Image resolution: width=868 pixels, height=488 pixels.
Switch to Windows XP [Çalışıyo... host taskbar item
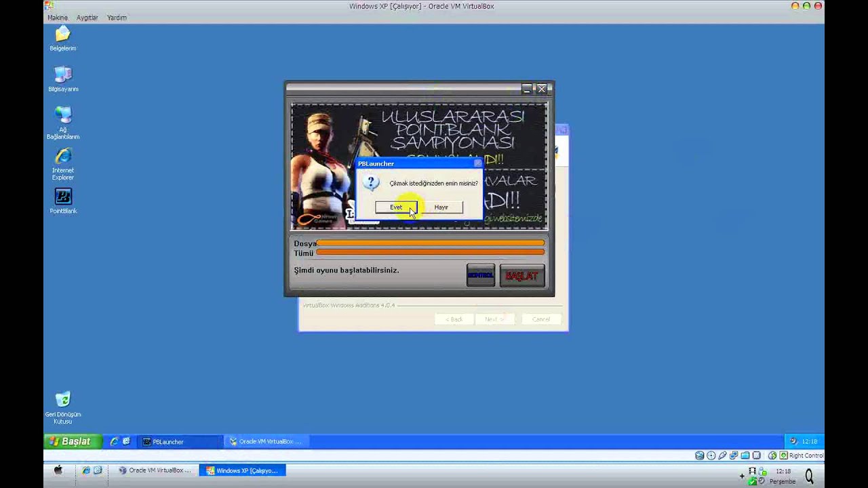[242, 470]
